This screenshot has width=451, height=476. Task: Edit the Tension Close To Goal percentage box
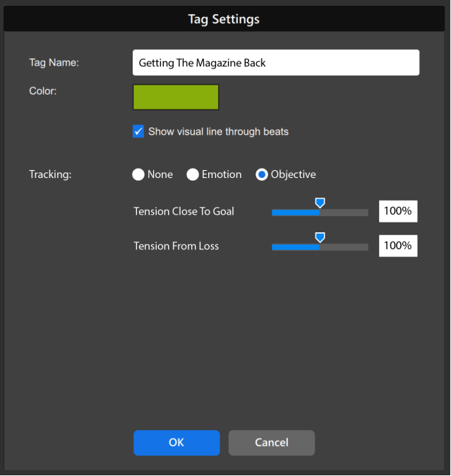[x=398, y=211]
